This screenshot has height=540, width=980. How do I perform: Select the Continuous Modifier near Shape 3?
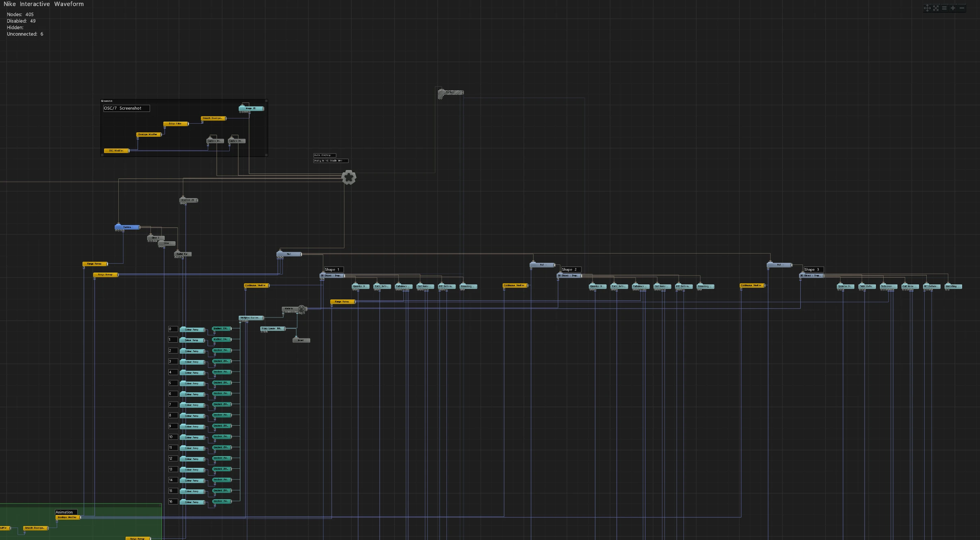(x=752, y=285)
